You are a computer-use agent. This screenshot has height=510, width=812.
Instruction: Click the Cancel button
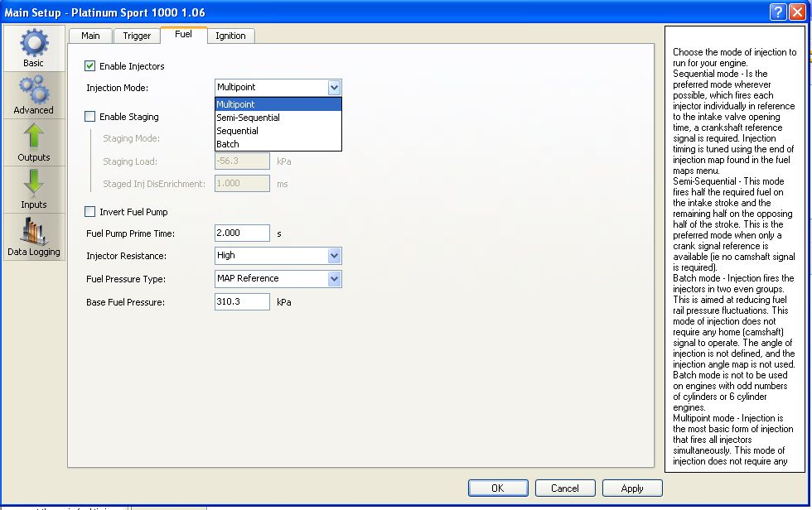point(565,488)
